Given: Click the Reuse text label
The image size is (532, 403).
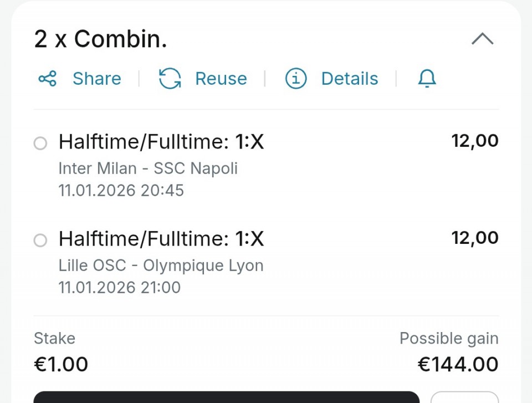Looking at the screenshot, I should 221,79.
